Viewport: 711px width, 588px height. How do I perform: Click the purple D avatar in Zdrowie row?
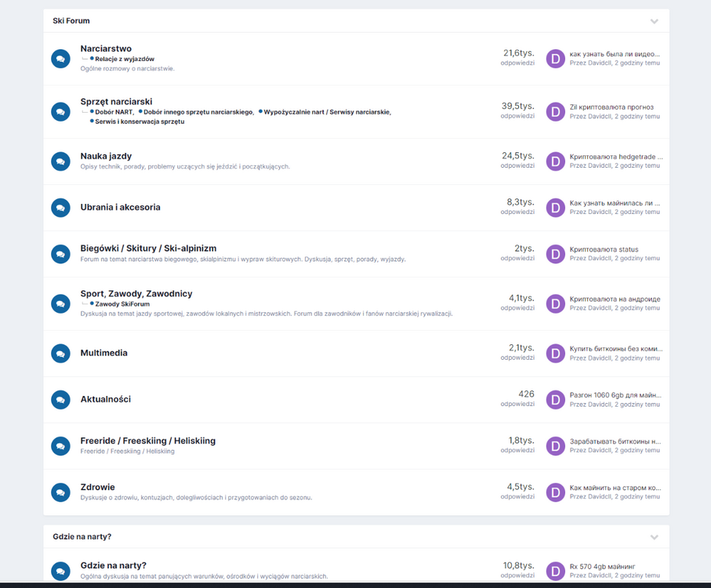(555, 492)
